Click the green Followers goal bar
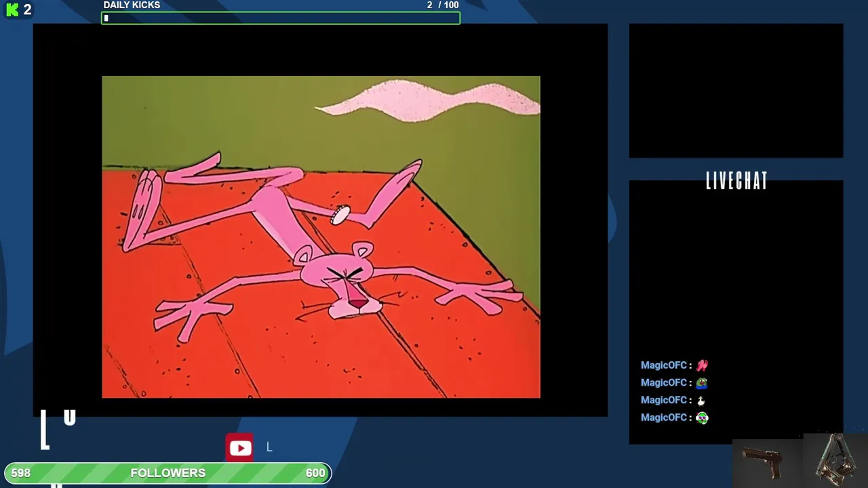Image resolution: width=868 pixels, height=488 pixels. click(167, 473)
